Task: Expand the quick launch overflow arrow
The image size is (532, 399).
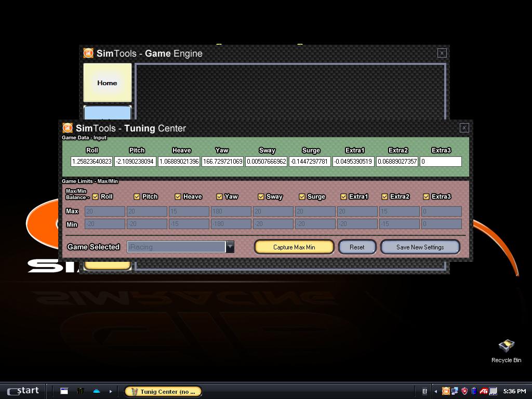Action: [x=111, y=391]
